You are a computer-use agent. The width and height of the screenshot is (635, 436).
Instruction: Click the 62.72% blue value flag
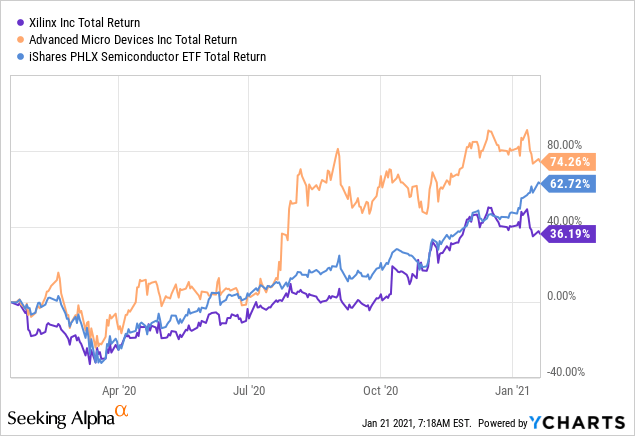click(567, 184)
